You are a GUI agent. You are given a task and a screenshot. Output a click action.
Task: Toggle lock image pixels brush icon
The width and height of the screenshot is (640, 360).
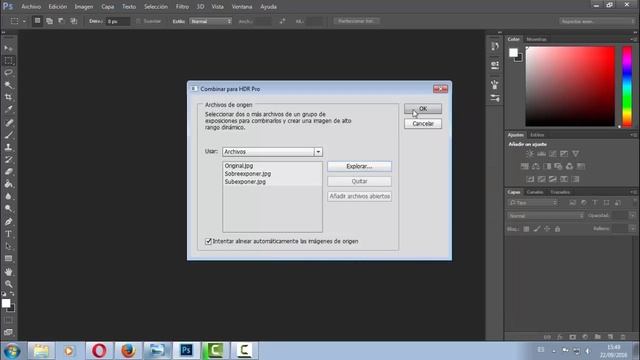click(537, 229)
